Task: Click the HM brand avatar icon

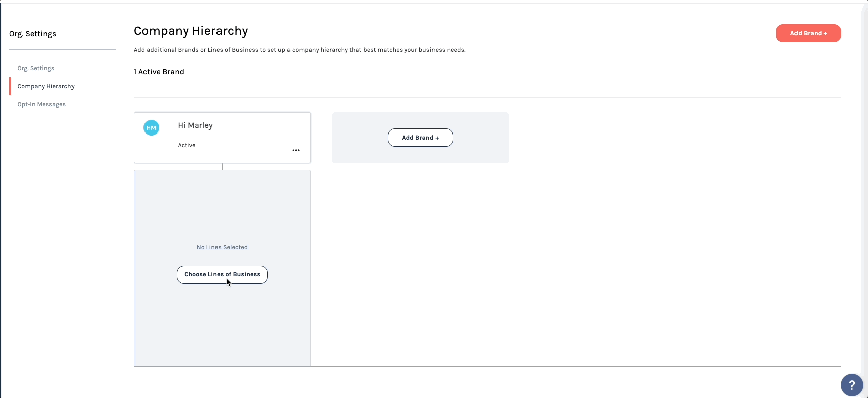Action: (151, 128)
